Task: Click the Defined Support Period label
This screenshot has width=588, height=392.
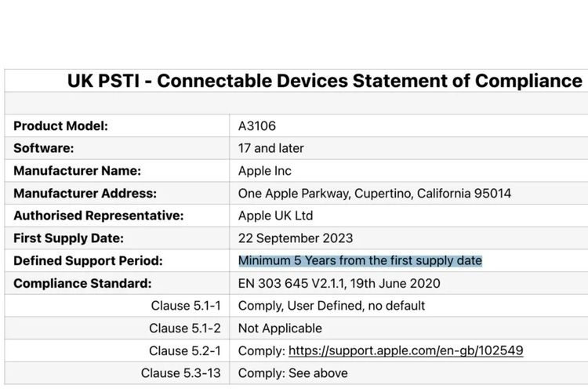Action: pos(88,261)
